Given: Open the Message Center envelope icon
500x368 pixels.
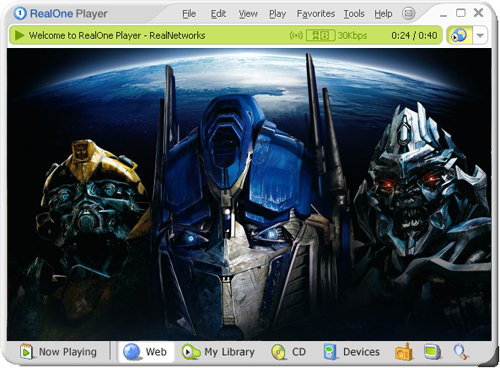Looking at the screenshot, I should [x=408, y=14].
